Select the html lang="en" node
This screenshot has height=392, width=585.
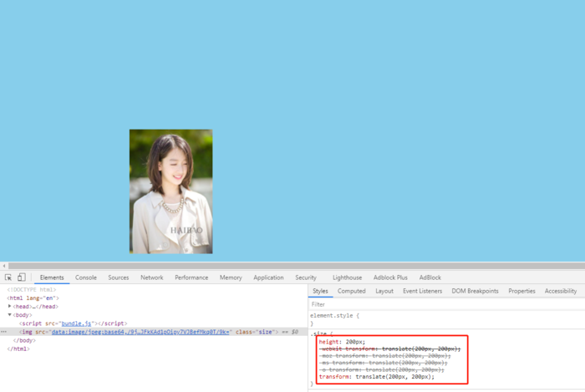[x=33, y=298]
